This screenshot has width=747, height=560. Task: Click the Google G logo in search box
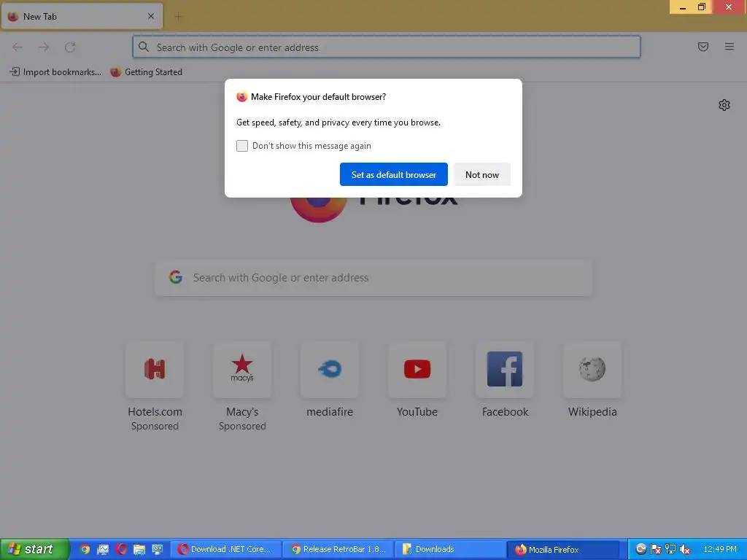point(176,277)
